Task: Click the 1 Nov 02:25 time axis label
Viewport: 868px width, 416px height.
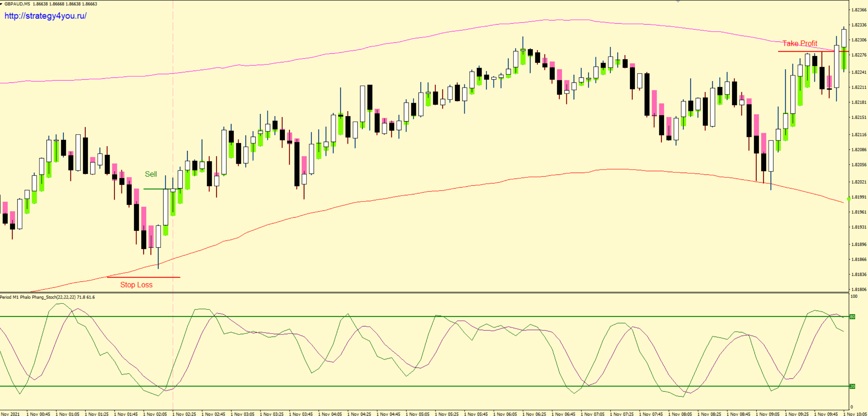Action: (x=184, y=414)
